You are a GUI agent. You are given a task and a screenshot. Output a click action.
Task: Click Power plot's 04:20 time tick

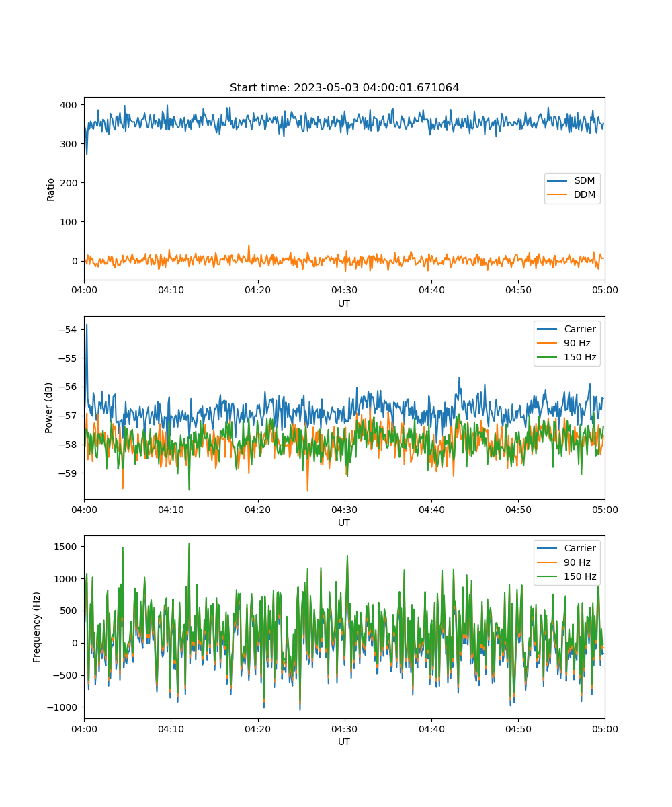click(257, 509)
